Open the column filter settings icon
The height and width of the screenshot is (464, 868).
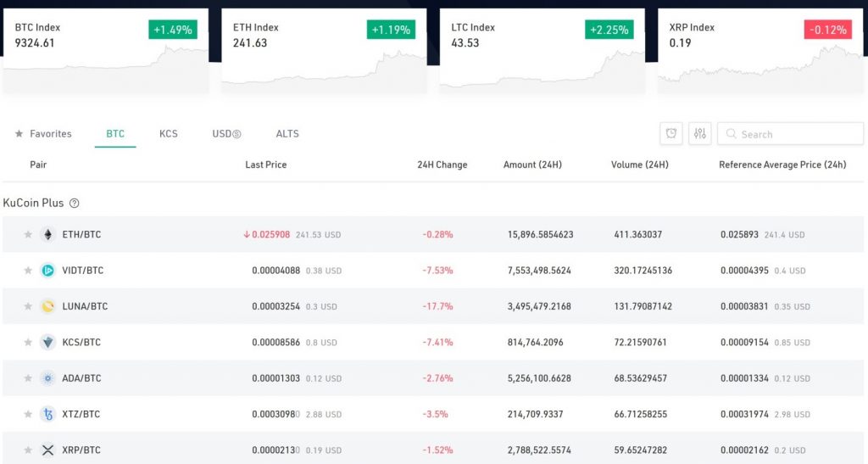coord(699,133)
